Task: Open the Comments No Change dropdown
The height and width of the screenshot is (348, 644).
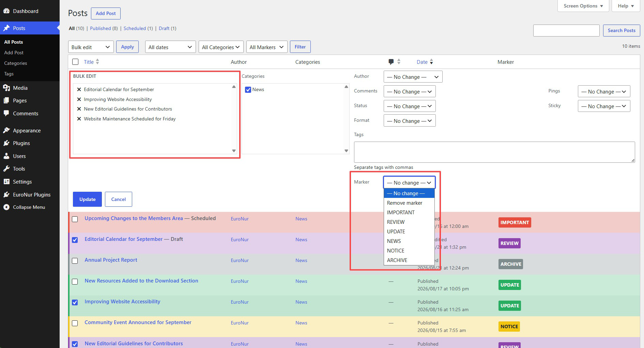Action: [410, 91]
